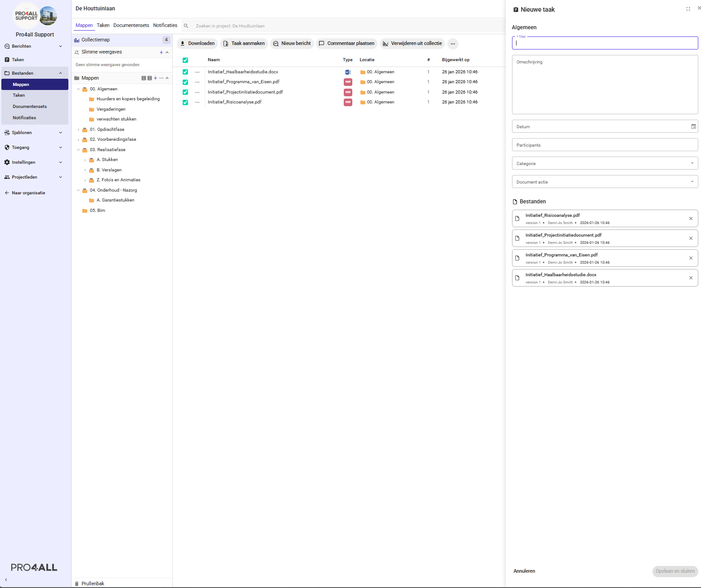Remove Initiatief_Risicoanalyse.pdf from the task
Image resolution: width=701 pixels, height=588 pixels.
(x=691, y=219)
